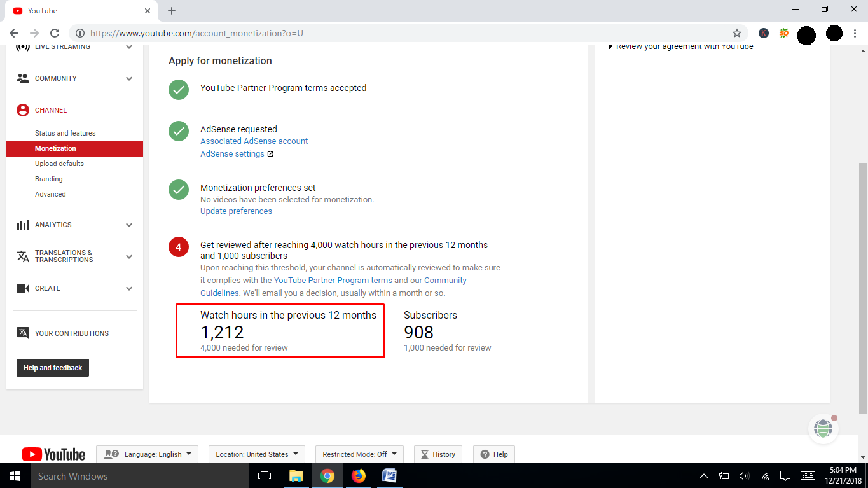Switch to Chrome on the taskbar
This screenshot has width=868, height=488.
coord(327,476)
